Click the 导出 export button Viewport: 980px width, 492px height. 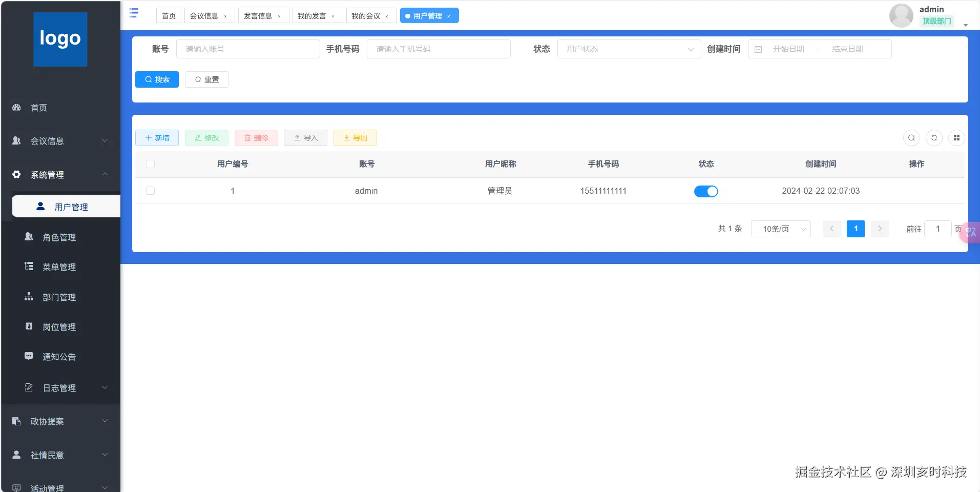pos(355,138)
